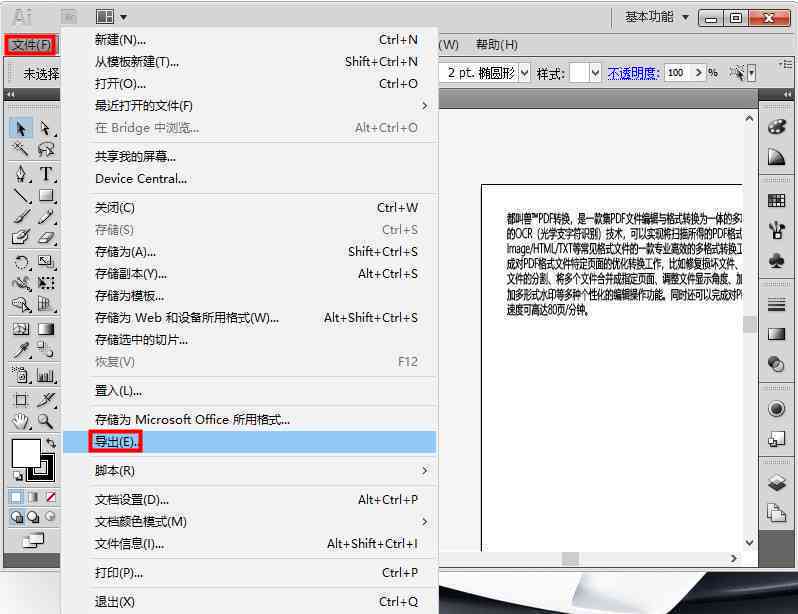
Task: Change the screen mode button
Action: pyautogui.click(x=34, y=541)
